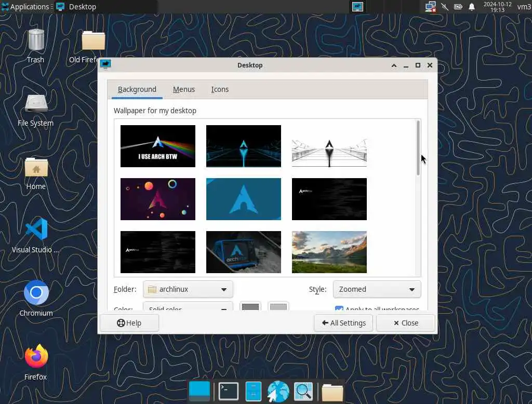
Task: Open the Application Finder magnifier icon
Action: pos(303,391)
